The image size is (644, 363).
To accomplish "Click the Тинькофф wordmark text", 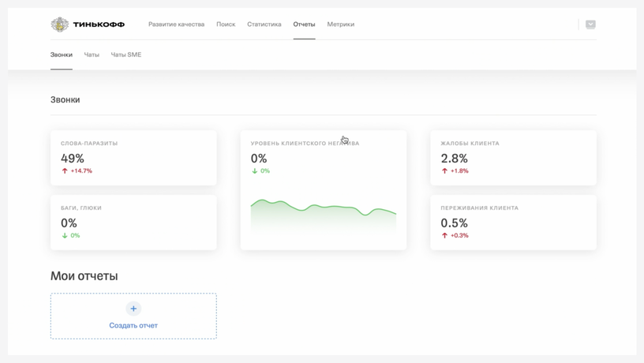I will coord(99,24).
